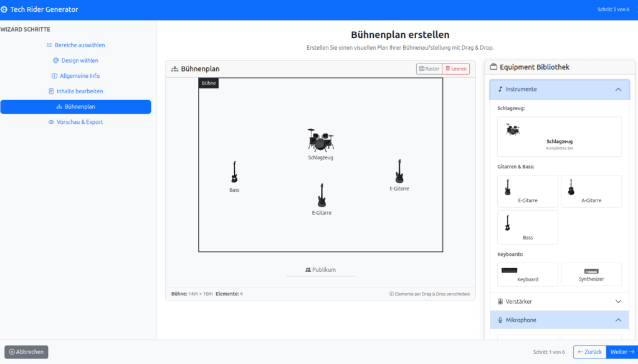The width and height of the screenshot is (638, 364).
Task: Open the Design wählen wizard step
Action: (x=75, y=60)
